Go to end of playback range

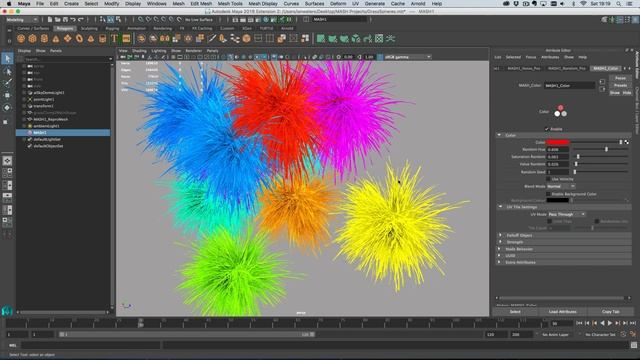click(x=633, y=323)
